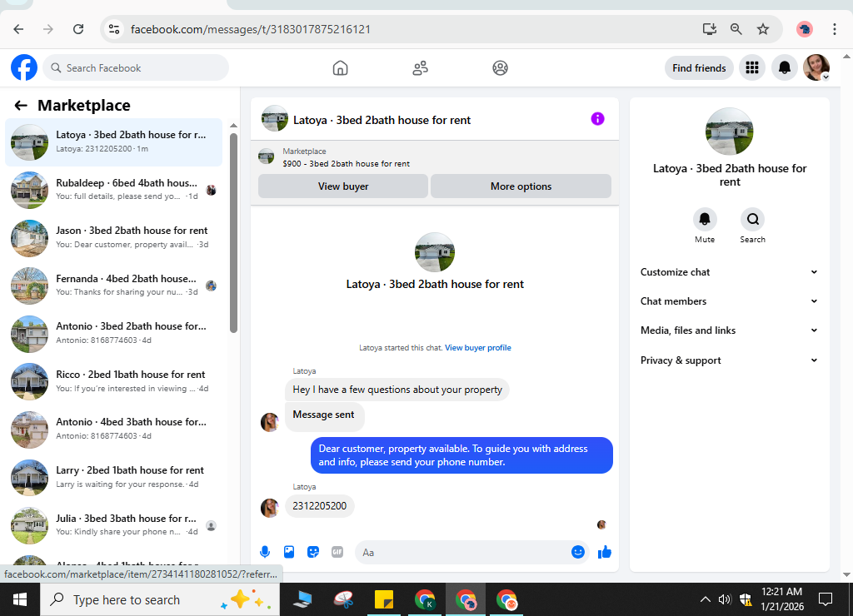The image size is (853, 616).
Task: Pick a GIF using the GIF icon
Action: coord(337,553)
